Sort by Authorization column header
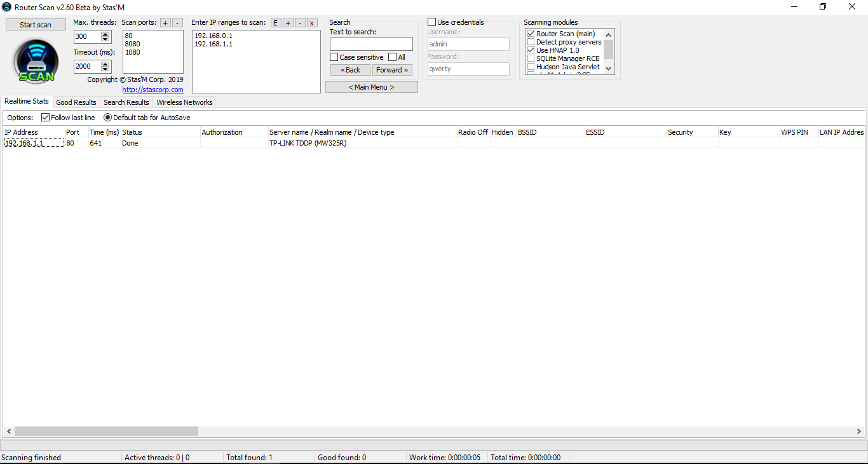The height and width of the screenshot is (464, 868). [x=234, y=132]
